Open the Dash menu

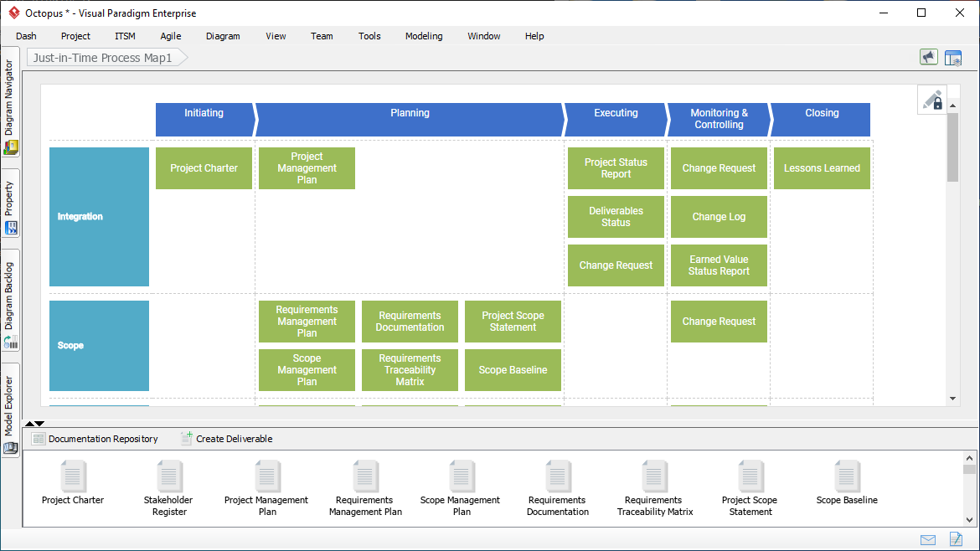tap(26, 36)
